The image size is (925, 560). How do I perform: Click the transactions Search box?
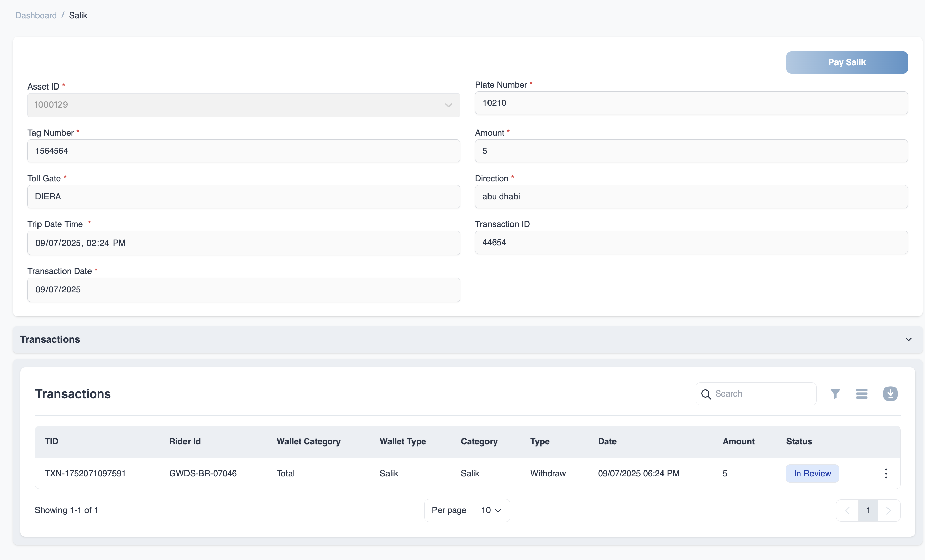[756, 394]
